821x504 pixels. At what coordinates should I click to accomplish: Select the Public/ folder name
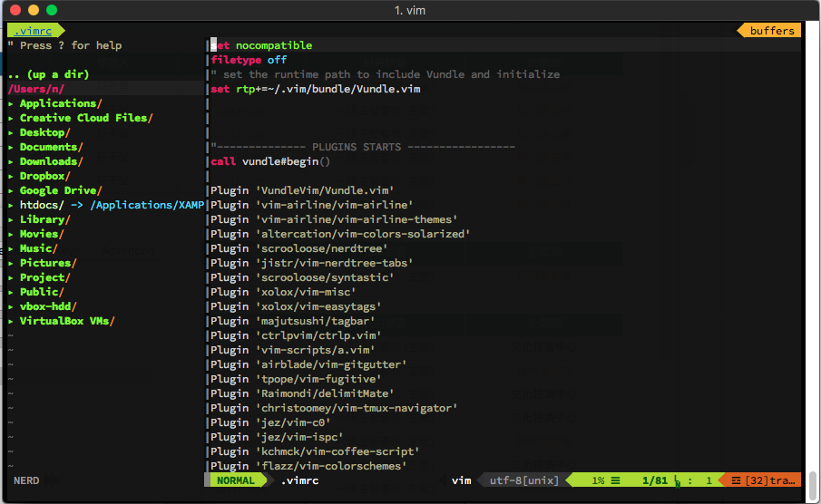[x=42, y=292]
